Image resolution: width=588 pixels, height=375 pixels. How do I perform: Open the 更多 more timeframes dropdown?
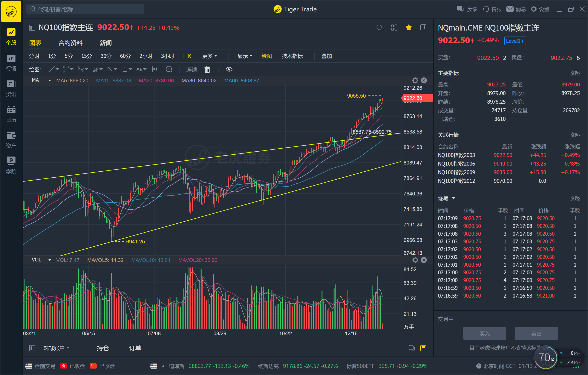(x=210, y=56)
